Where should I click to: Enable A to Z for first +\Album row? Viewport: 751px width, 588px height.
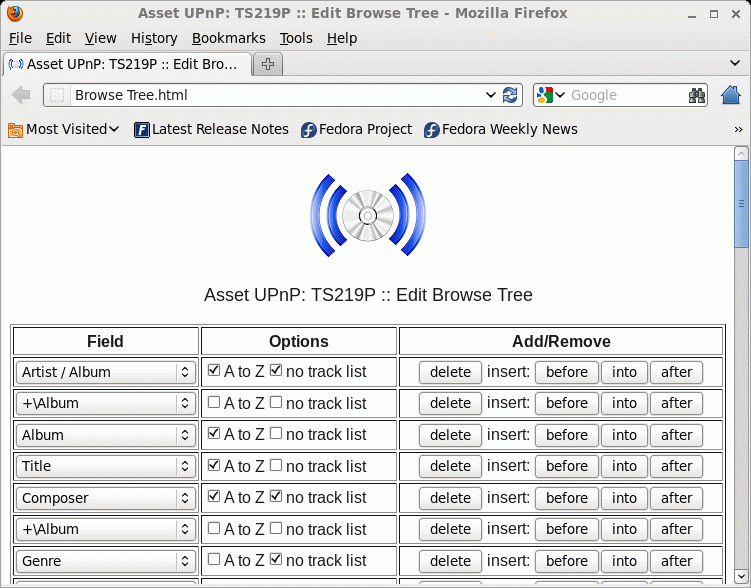tap(214, 402)
